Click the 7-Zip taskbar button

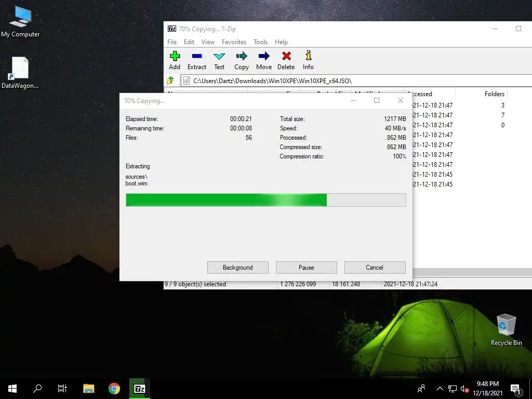coord(139,389)
